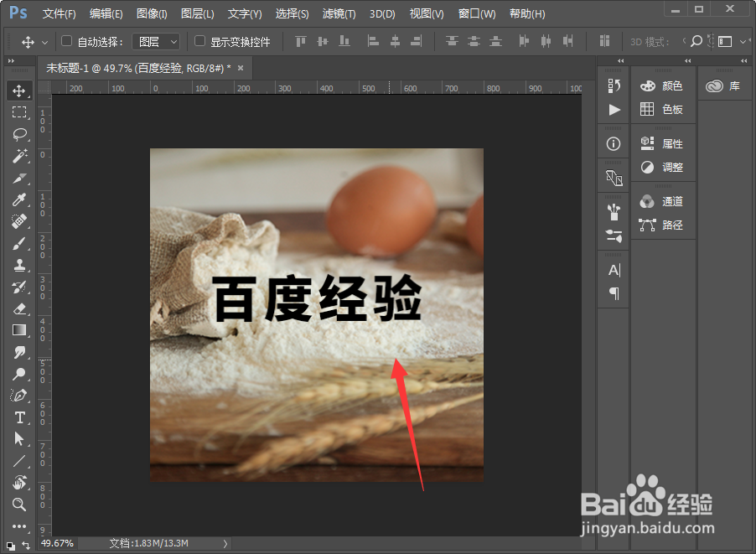The image size is (756, 554).
Task: Close the 未标题-1 document tab
Action: point(241,68)
